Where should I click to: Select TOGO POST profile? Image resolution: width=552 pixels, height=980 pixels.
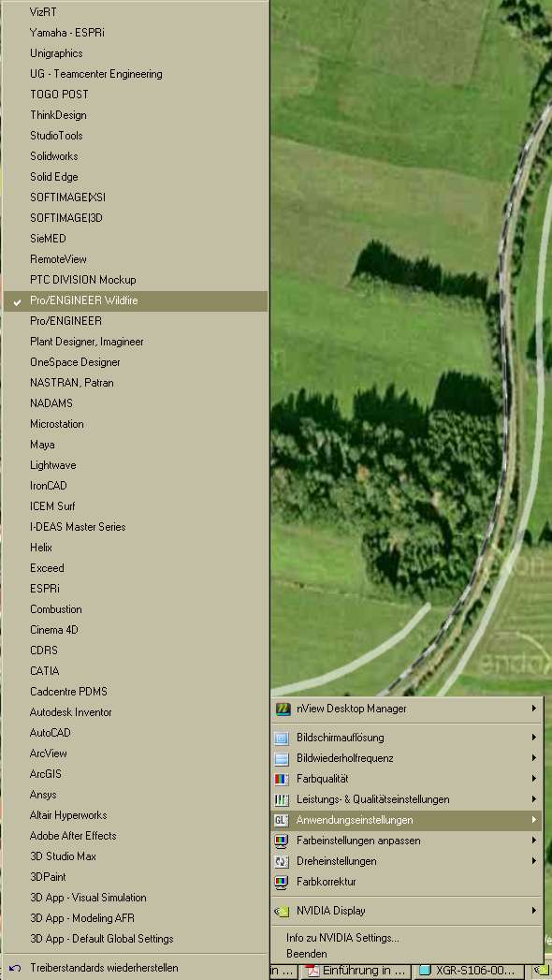[136, 95]
